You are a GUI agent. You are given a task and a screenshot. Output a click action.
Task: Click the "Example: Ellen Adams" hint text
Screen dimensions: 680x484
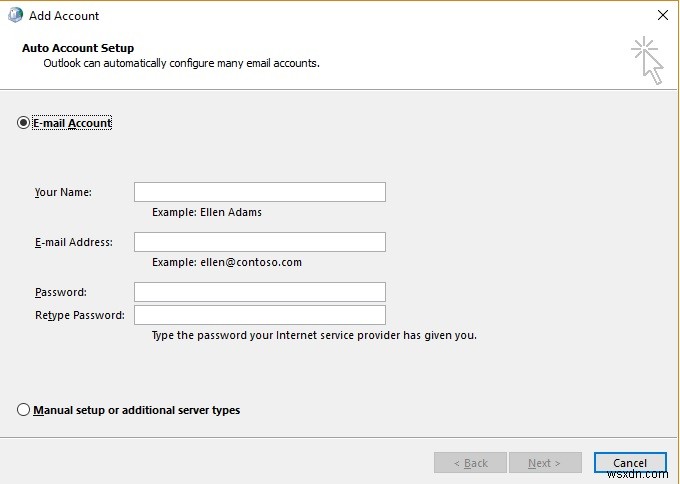[x=206, y=212]
